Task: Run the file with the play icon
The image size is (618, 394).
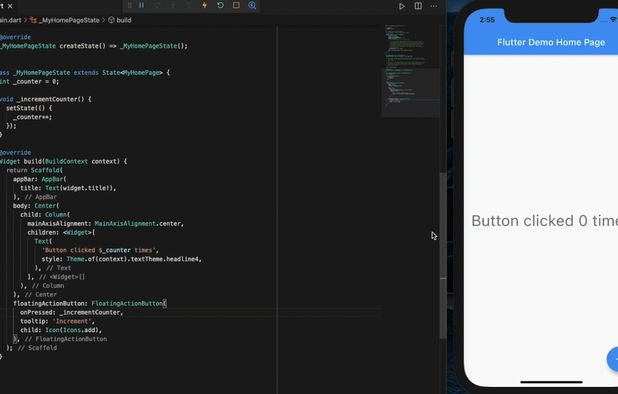Action: (402, 6)
